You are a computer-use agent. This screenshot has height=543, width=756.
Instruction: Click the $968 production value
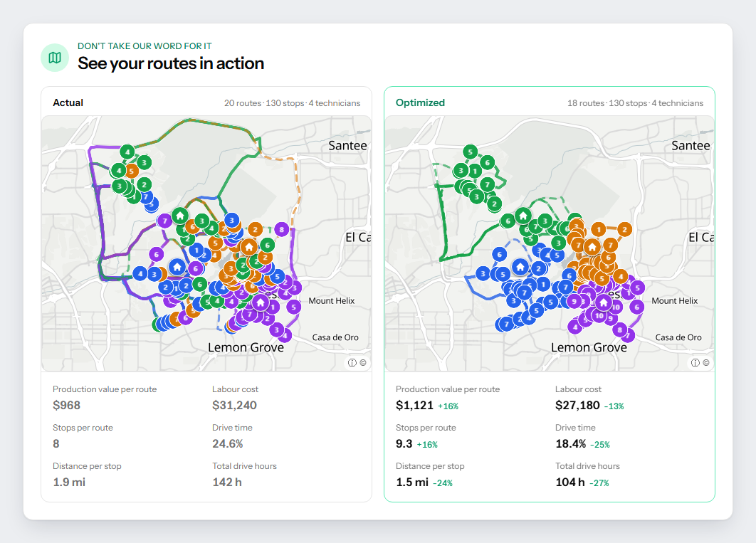[66, 405]
